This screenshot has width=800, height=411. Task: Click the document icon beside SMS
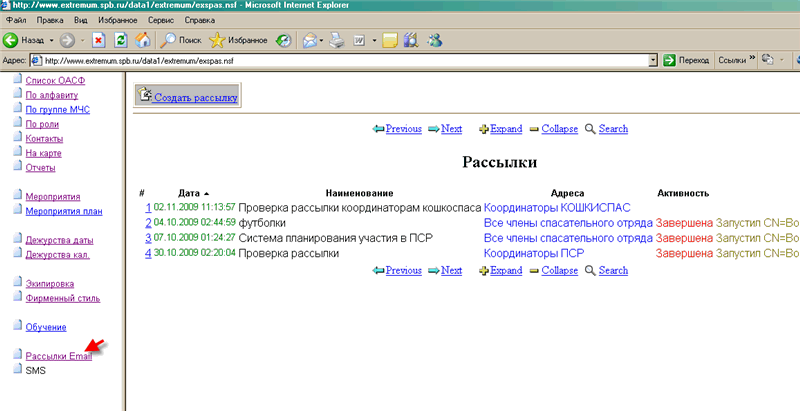pos(18,369)
